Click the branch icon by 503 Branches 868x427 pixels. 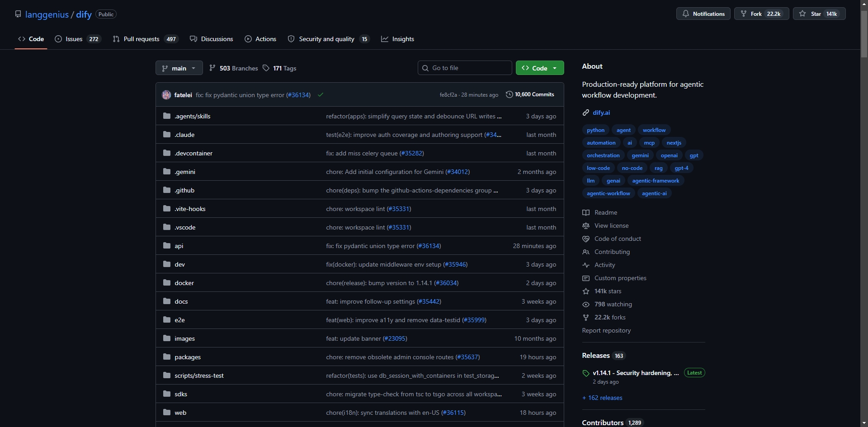point(212,68)
